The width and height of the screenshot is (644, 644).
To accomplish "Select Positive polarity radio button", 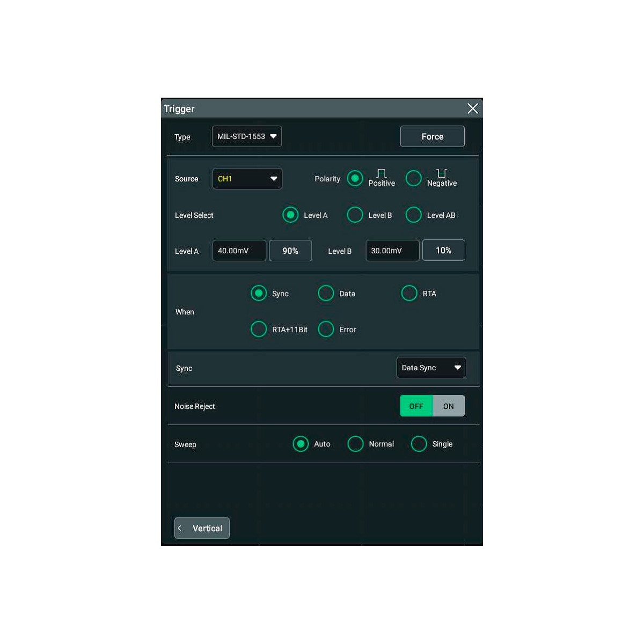I will point(355,178).
